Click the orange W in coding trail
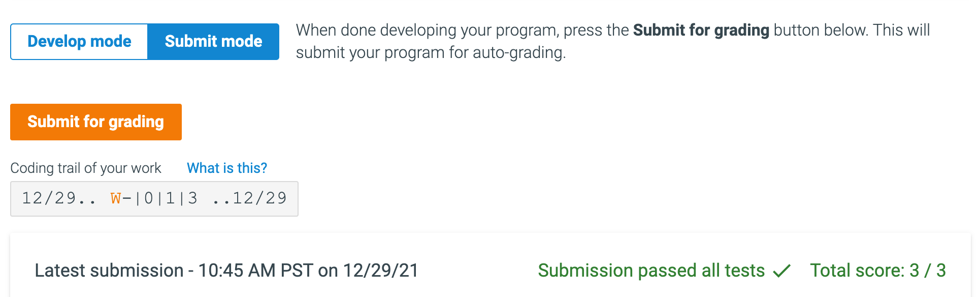Screen dimensions: 980x297 point(116,198)
